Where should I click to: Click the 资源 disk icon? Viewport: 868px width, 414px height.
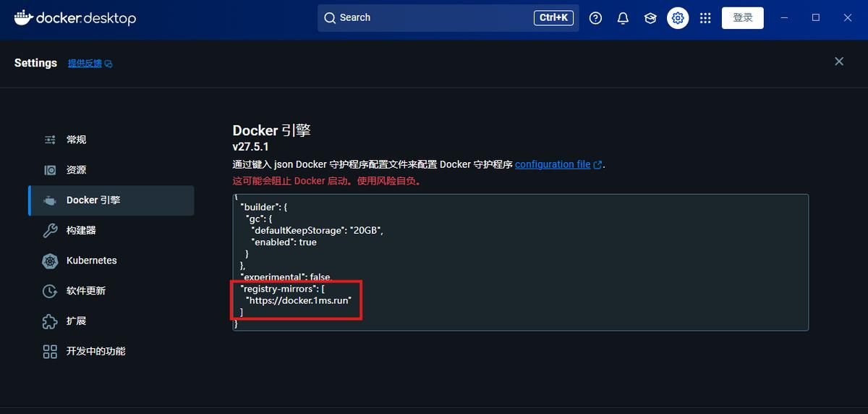coord(50,170)
